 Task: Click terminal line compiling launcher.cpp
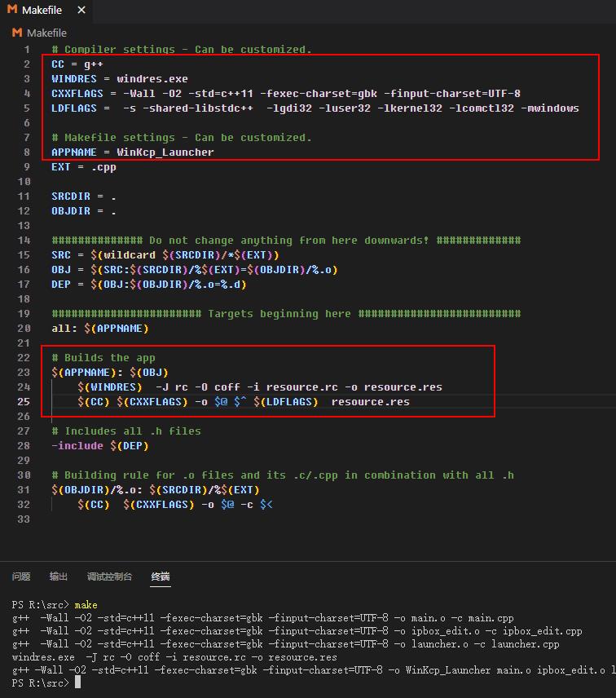click(x=285, y=643)
